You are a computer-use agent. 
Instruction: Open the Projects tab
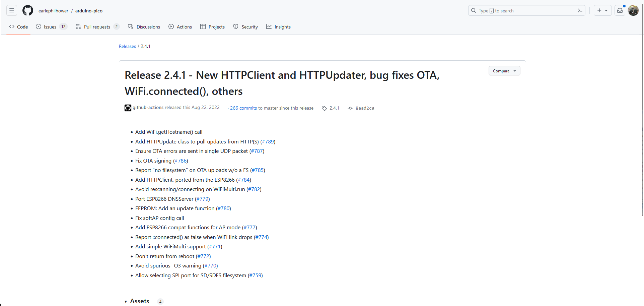[x=212, y=27]
